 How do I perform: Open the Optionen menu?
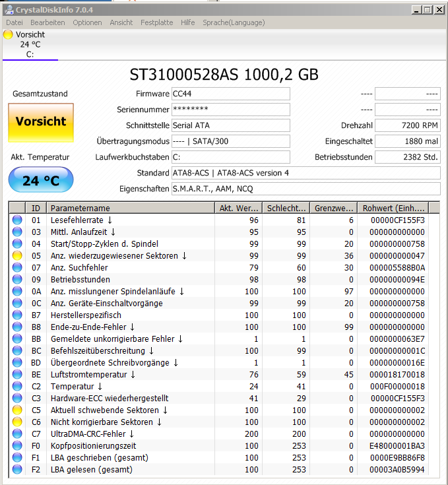87,22
